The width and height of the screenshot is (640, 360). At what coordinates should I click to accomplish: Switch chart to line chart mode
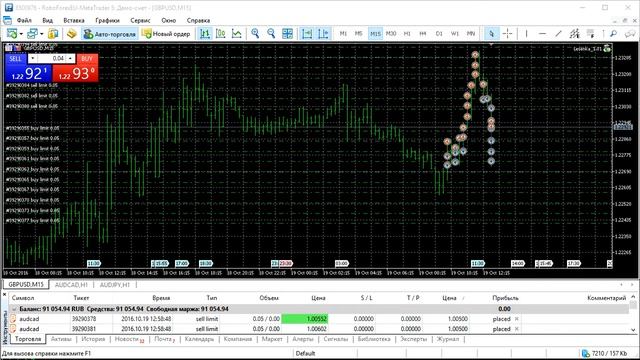pyautogui.click(x=237, y=33)
